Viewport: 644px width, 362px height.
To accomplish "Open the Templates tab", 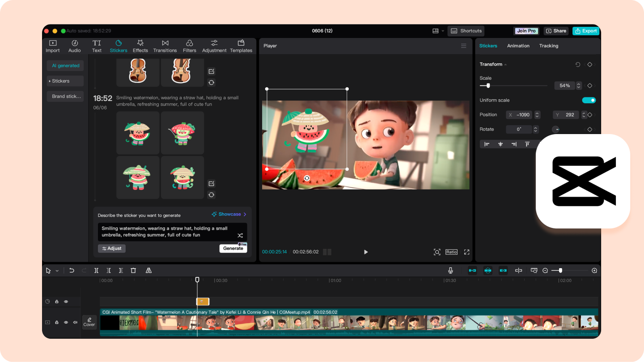I will coord(241,46).
